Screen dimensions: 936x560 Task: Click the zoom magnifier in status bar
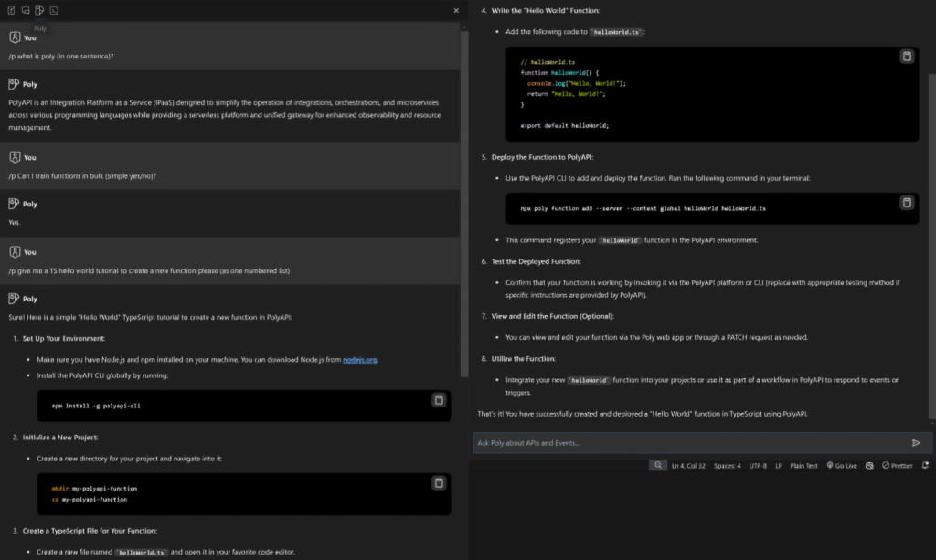(x=658, y=465)
